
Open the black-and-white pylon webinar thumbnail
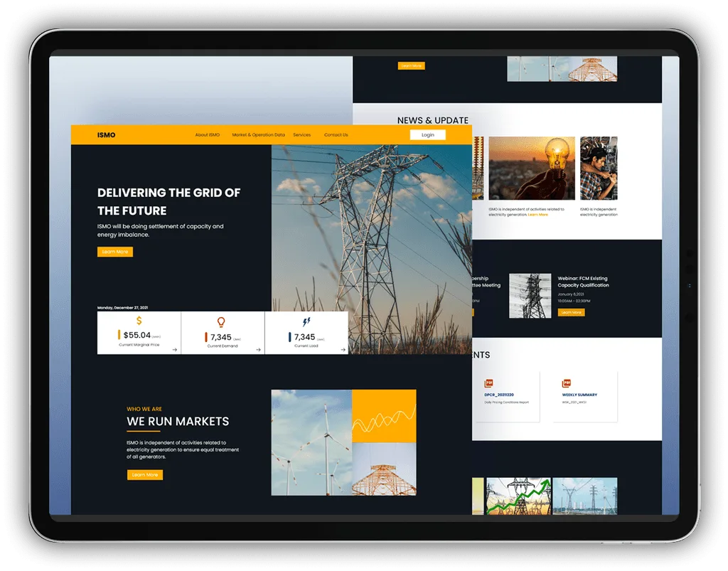530,296
